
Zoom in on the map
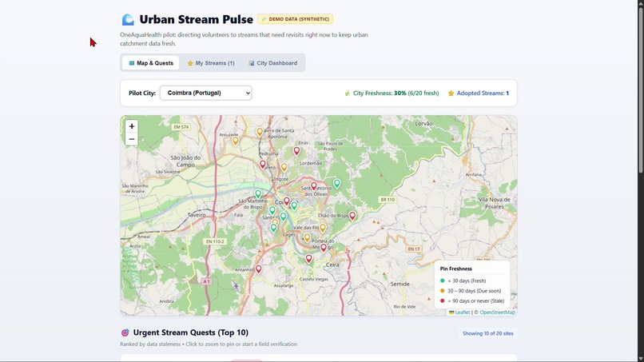pyautogui.click(x=131, y=126)
